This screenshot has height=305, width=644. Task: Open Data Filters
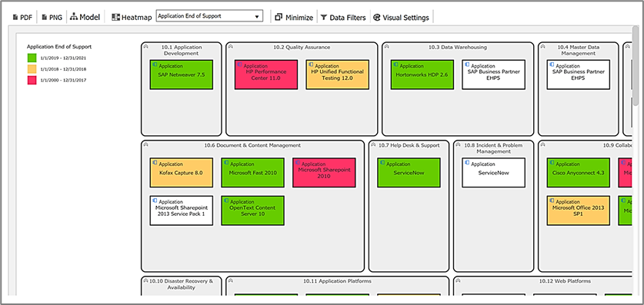coord(343,18)
